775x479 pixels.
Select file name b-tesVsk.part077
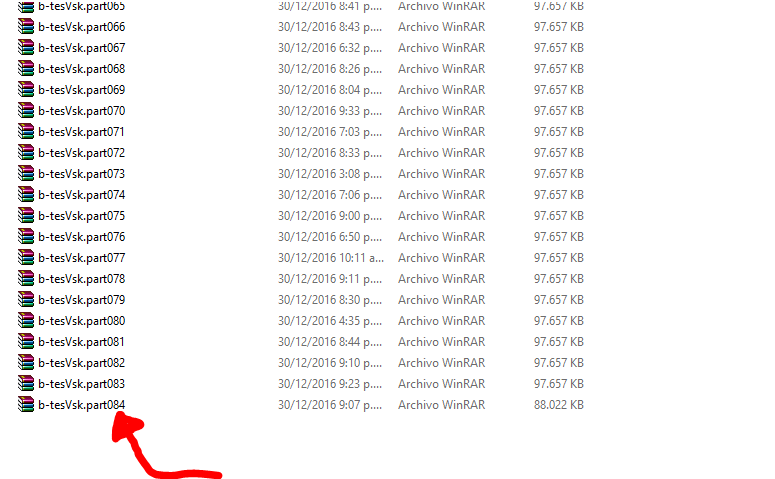click(x=82, y=258)
